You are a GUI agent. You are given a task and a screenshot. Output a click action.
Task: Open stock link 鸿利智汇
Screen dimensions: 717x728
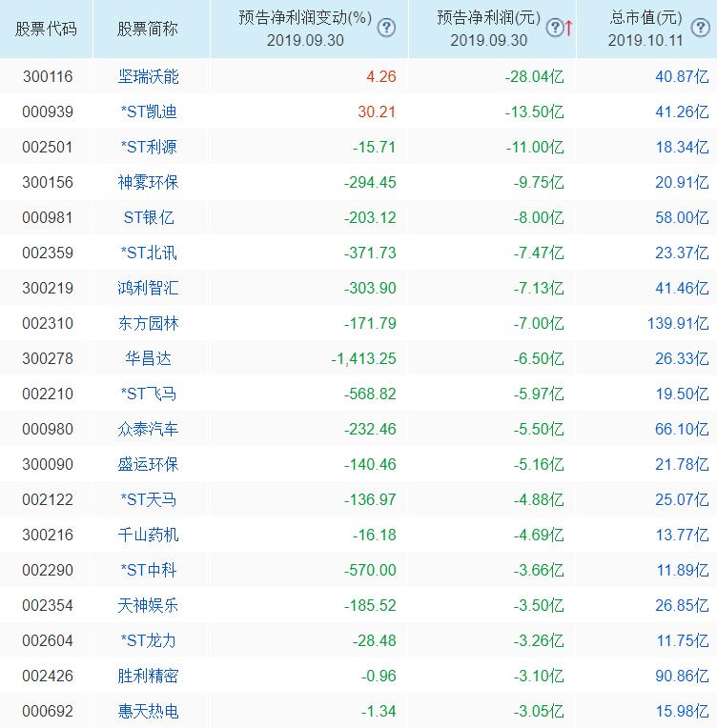tap(148, 288)
